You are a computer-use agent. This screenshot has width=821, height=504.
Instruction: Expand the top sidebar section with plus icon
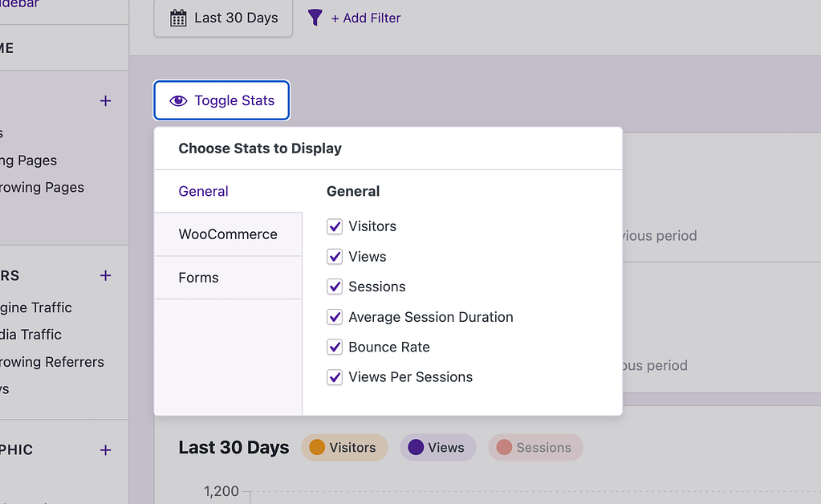click(x=105, y=101)
